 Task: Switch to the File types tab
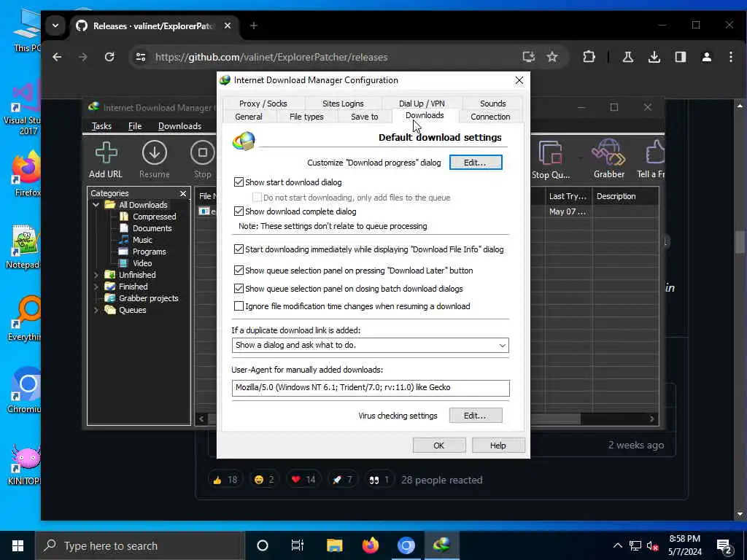(306, 117)
